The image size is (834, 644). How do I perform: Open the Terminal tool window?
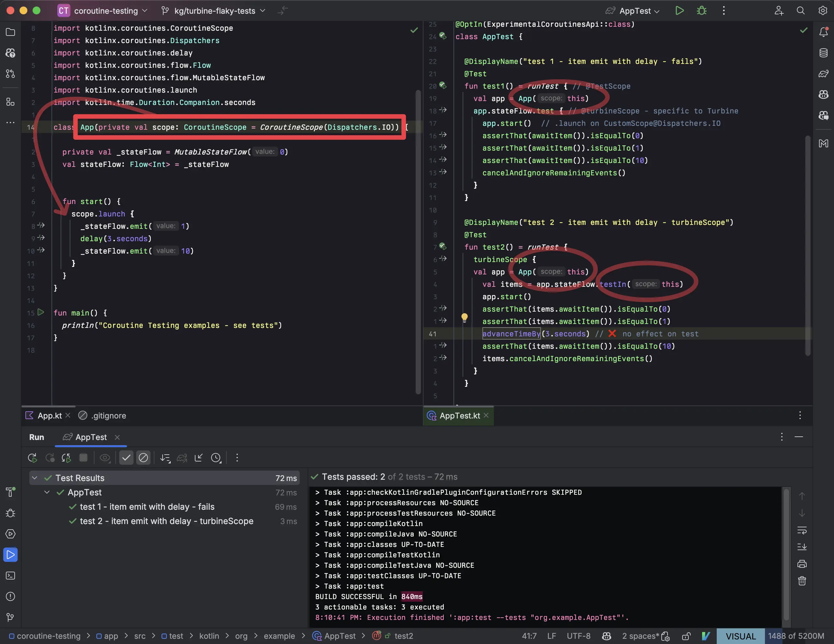10,576
